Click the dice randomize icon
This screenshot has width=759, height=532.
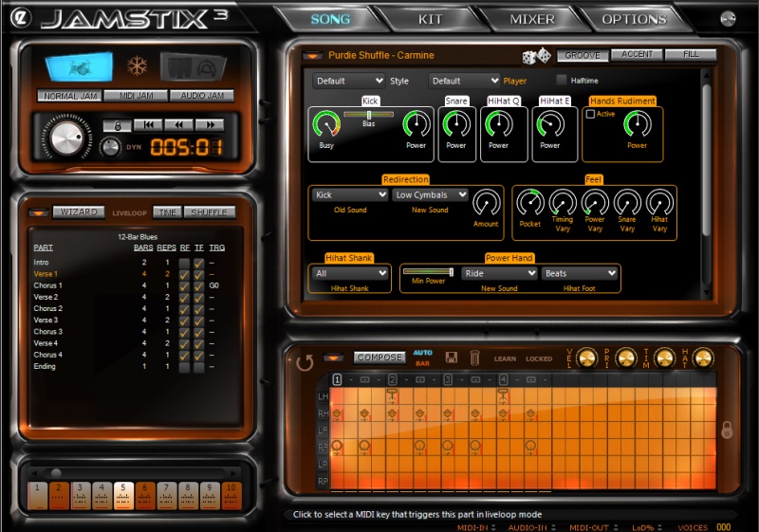coord(537,56)
